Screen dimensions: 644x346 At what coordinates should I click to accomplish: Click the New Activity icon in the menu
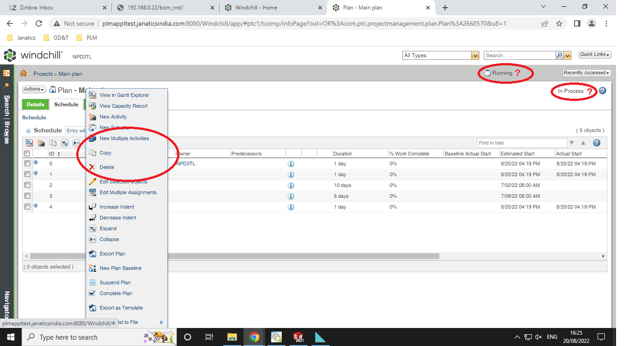(x=92, y=117)
